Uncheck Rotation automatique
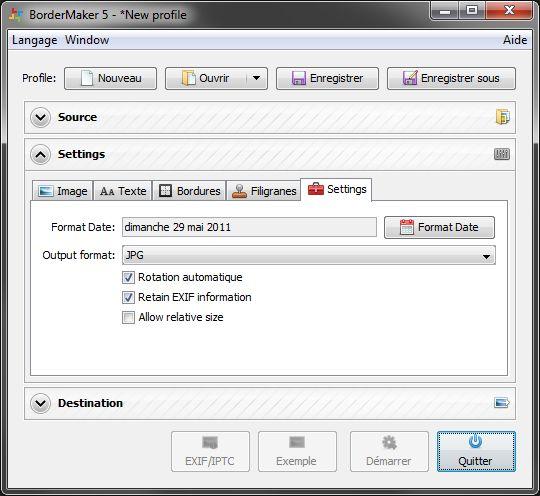Screen dimensions: 540x496 pyautogui.click(x=128, y=277)
